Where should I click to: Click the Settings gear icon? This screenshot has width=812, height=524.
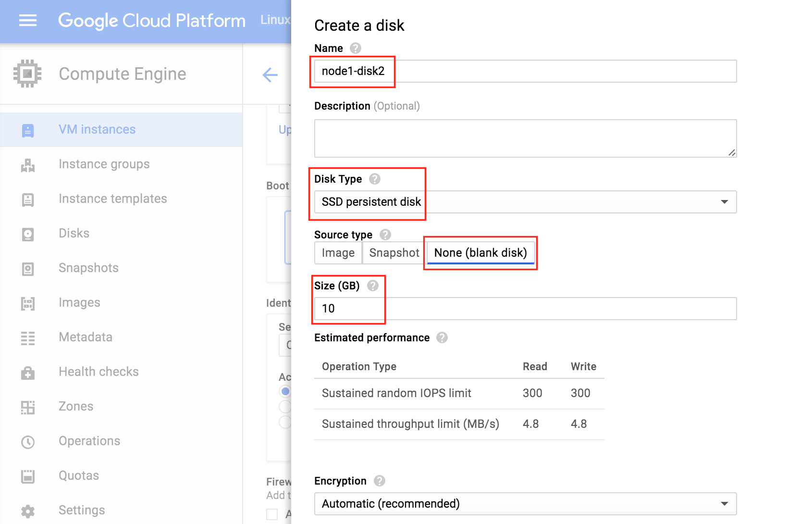28,511
